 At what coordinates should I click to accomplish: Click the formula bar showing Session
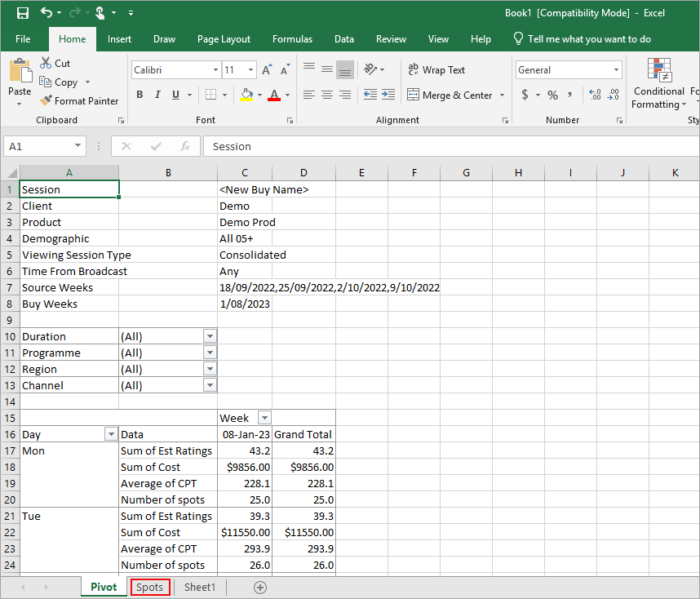point(451,147)
